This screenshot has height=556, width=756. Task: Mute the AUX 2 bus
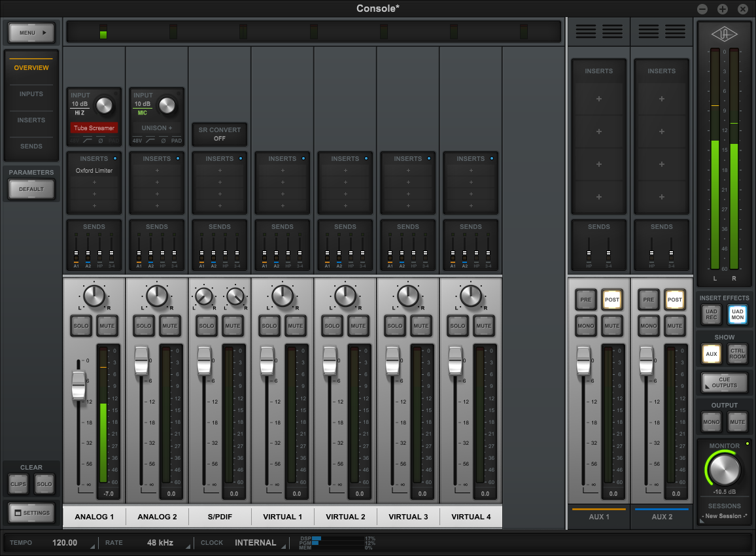(x=674, y=326)
